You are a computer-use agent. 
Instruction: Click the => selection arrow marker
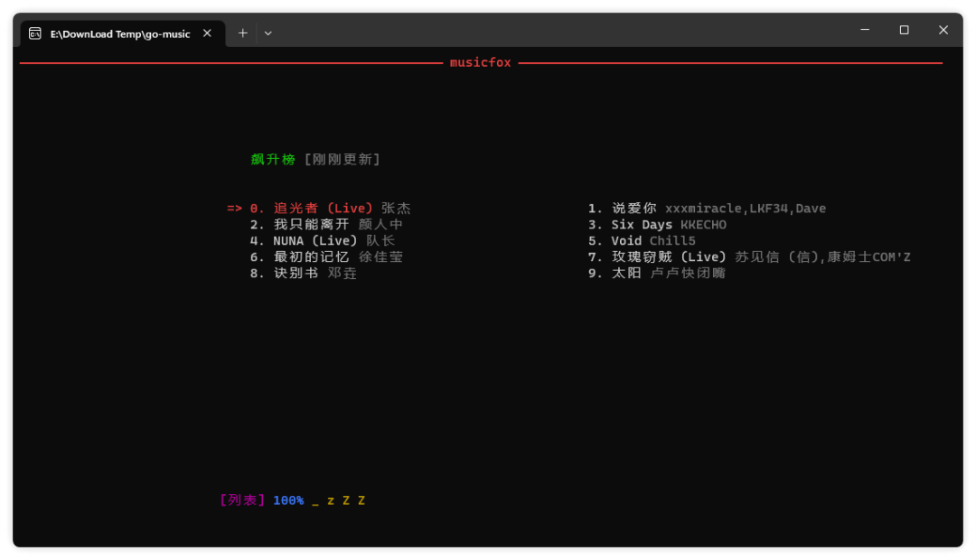[234, 209]
